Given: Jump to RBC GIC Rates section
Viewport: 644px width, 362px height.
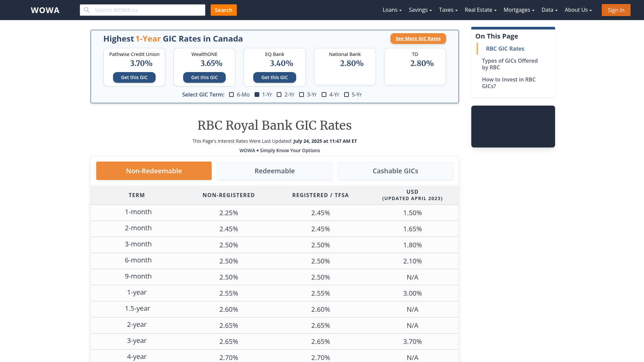Looking at the screenshot, I should [x=505, y=49].
